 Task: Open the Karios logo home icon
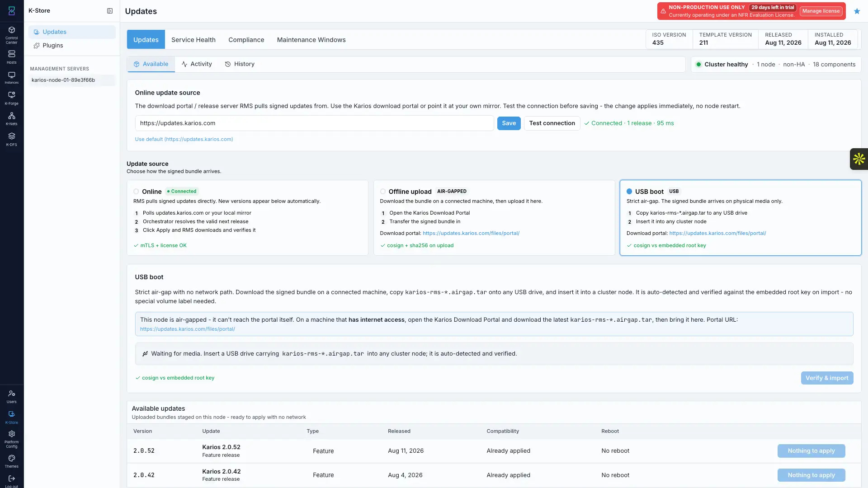(12, 11)
